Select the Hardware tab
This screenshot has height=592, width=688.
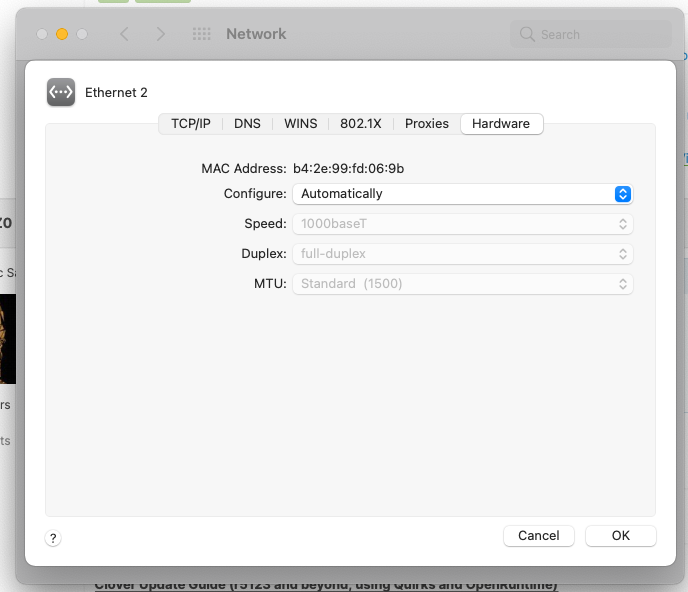502,124
